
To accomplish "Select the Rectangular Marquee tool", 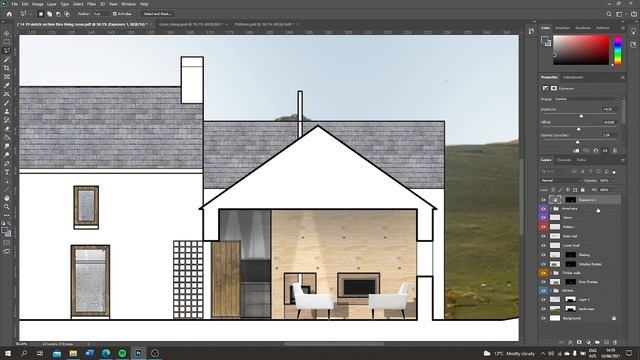I will [x=7, y=42].
